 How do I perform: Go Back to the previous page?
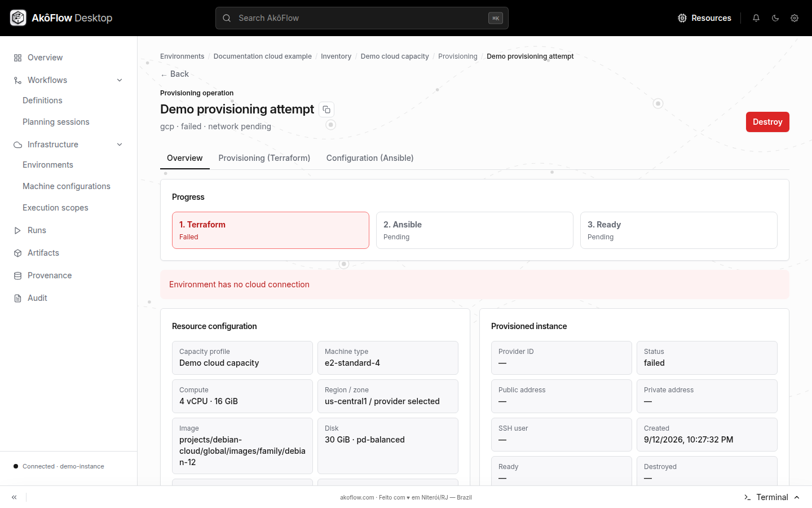pyautogui.click(x=175, y=74)
